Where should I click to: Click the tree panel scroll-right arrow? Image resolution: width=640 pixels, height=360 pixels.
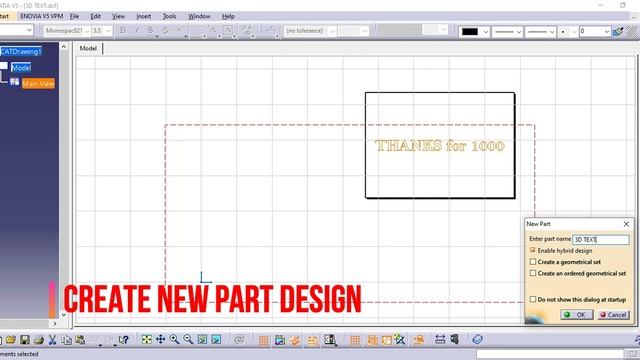[x=55, y=324]
